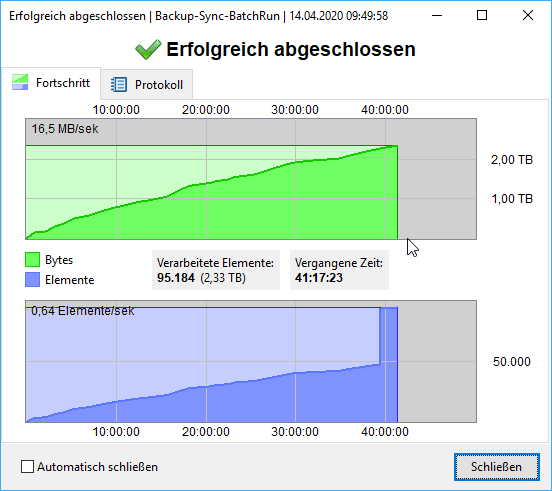Viewport: 552px width, 491px height.
Task: Click the 50.000 axis label
Action: [x=512, y=362]
